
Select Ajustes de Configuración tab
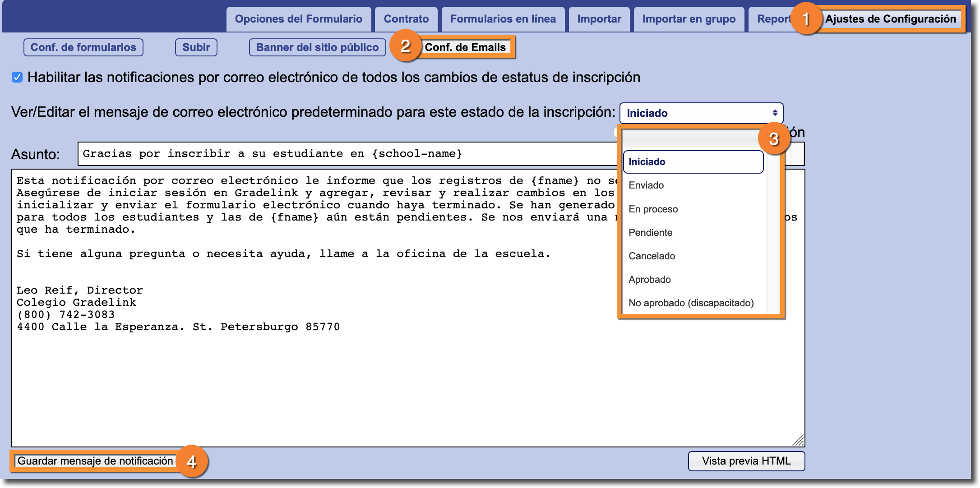click(x=890, y=19)
